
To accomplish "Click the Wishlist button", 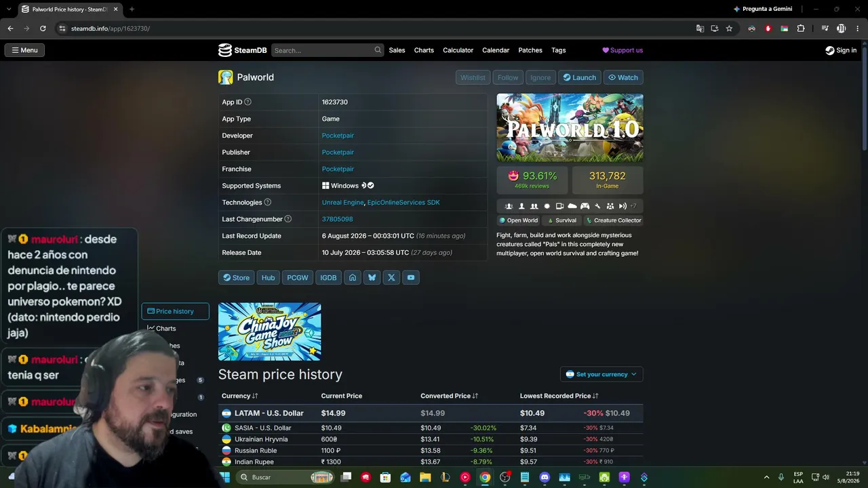I will (473, 77).
